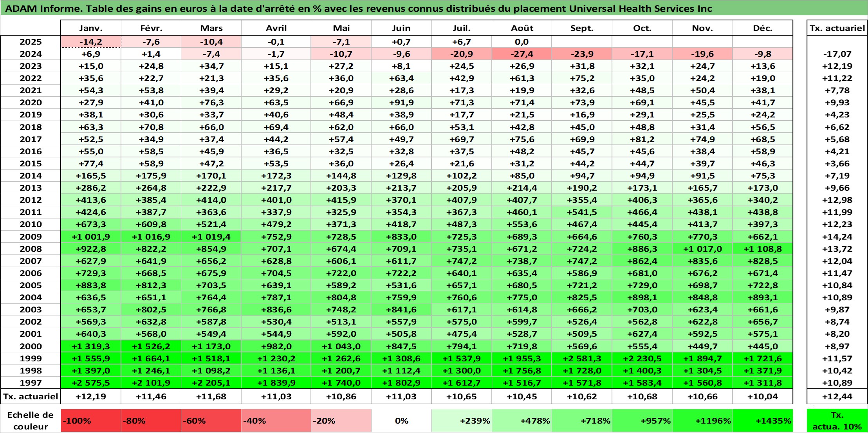Click the +478% green scale swatch
The image size is (868, 433).
pyautogui.click(x=522, y=421)
